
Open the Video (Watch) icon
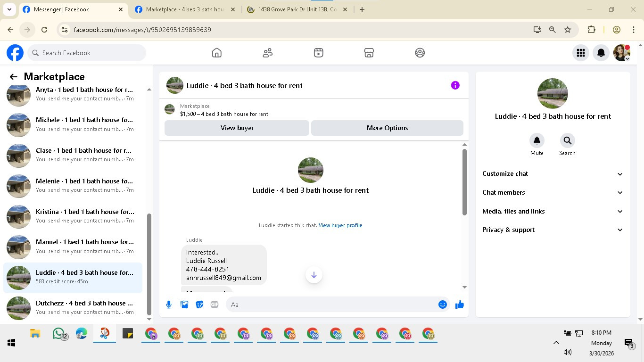[319, 53]
